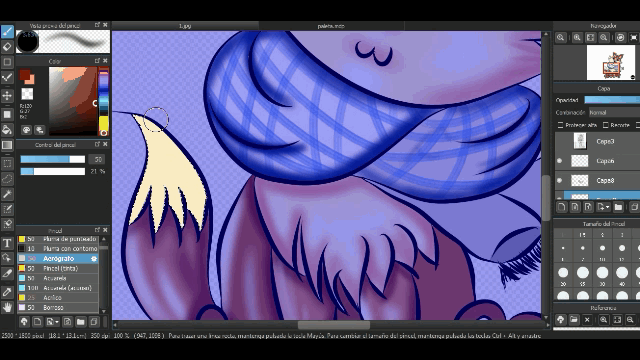Click the palette icon in Color panel
This screenshot has height=360, width=640.
(x=26, y=130)
